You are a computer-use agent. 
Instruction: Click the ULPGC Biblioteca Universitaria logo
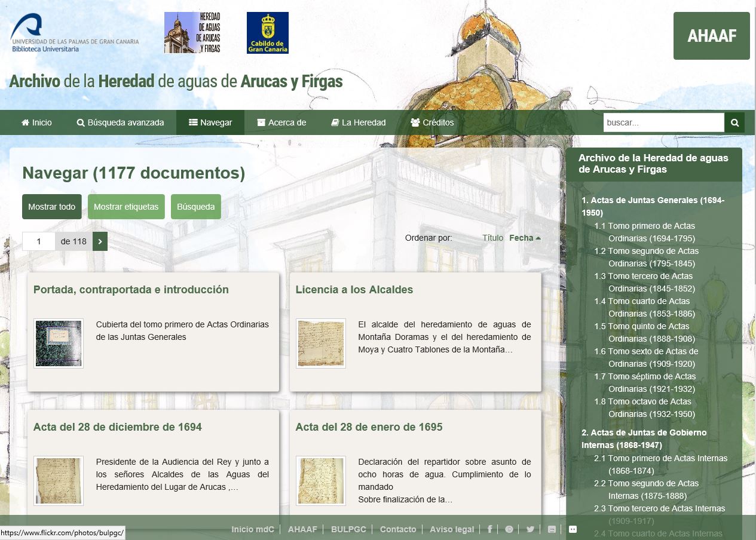point(75,33)
